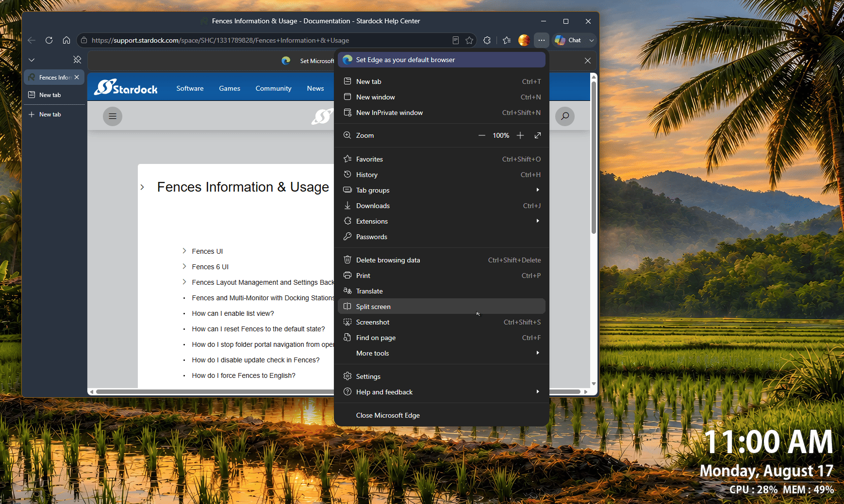The image size is (844, 504).
Task: Open 'How can I enable list view?' link
Action: [x=233, y=313]
